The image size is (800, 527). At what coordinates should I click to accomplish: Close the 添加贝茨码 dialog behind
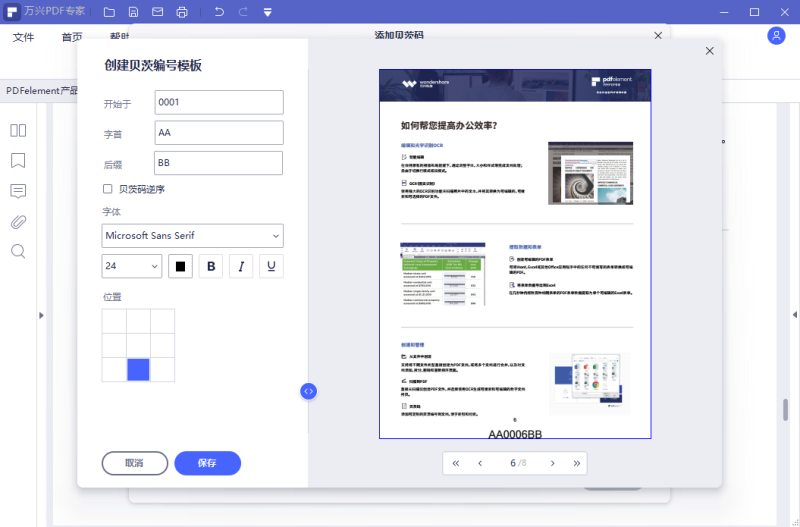658,35
